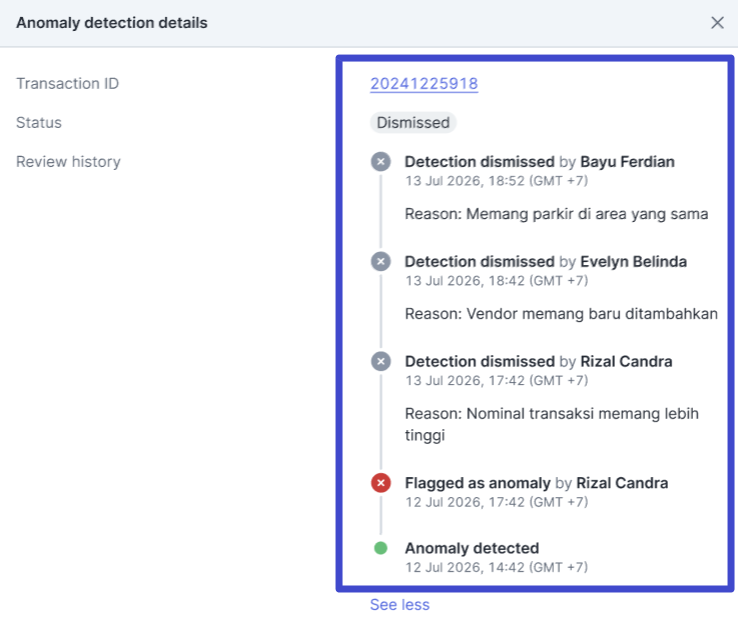738x637 pixels.
Task: Click the Anomaly detected event title
Action: [x=472, y=548]
